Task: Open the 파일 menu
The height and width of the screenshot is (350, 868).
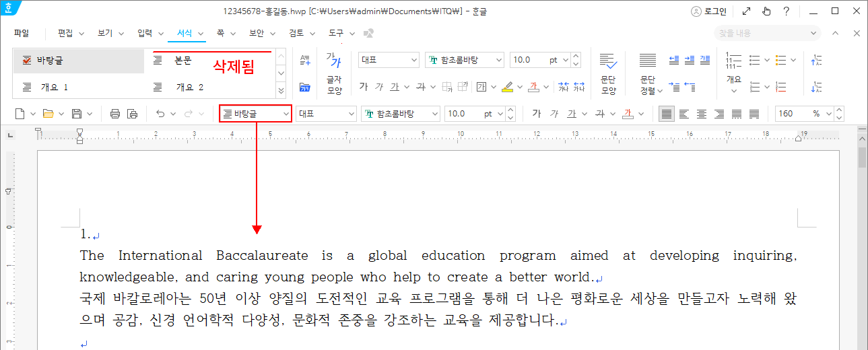Action: 22,33
